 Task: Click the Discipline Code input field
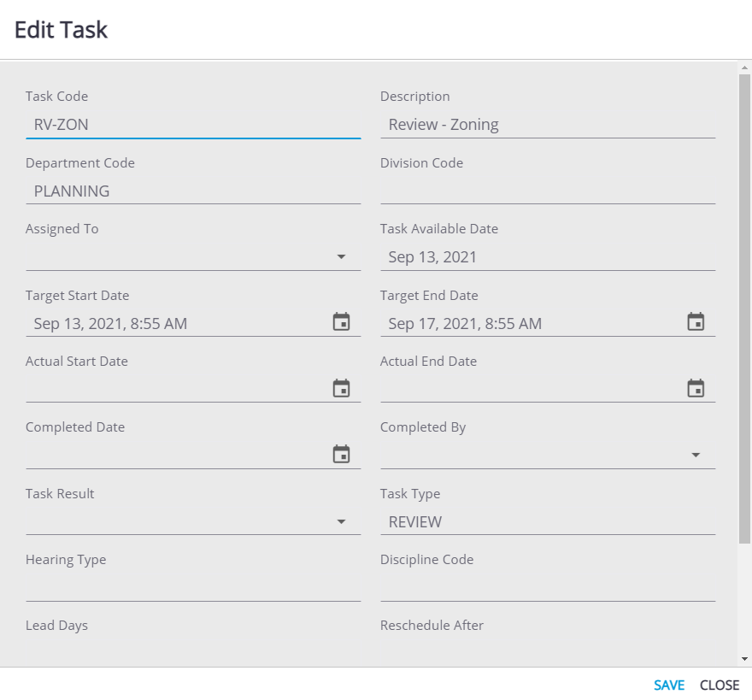[548, 588]
